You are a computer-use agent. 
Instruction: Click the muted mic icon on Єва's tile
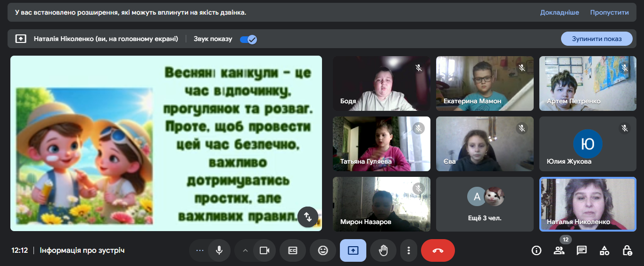click(x=522, y=128)
